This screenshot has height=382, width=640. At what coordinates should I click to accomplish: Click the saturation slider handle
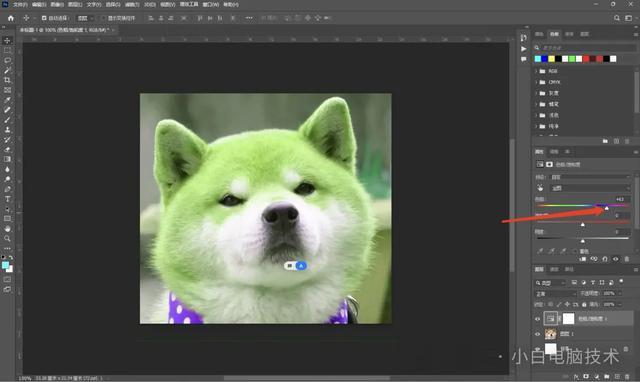[583, 224]
